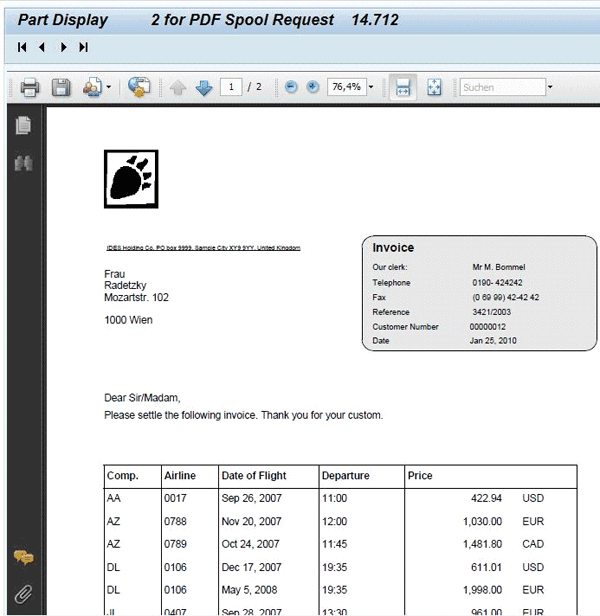Open the Attachments paperclip panel
600x616 pixels.
(23, 594)
